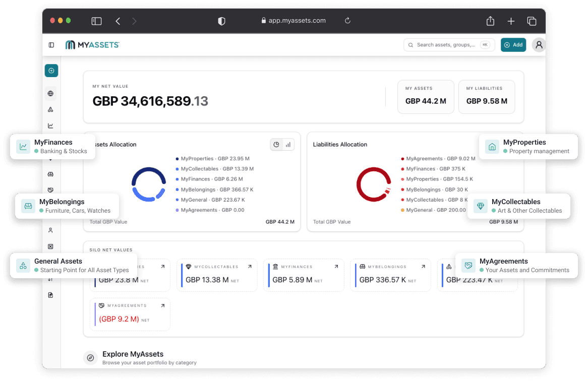Click the MyProperties Property management callout
Viewport: 588px width, 381px height.
[528, 147]
